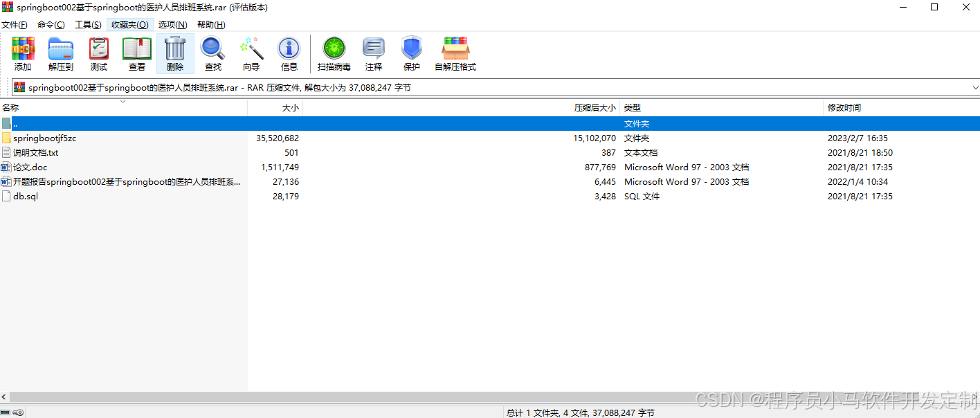Open the address bar dropdown arrow

(x=975, y=88)
